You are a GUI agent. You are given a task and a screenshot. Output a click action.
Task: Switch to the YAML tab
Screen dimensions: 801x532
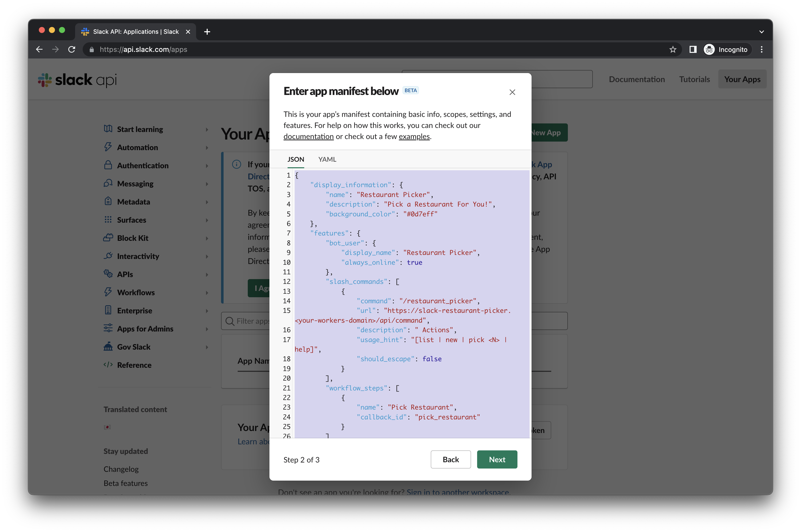pyautogui.click(x=327, y=158)
